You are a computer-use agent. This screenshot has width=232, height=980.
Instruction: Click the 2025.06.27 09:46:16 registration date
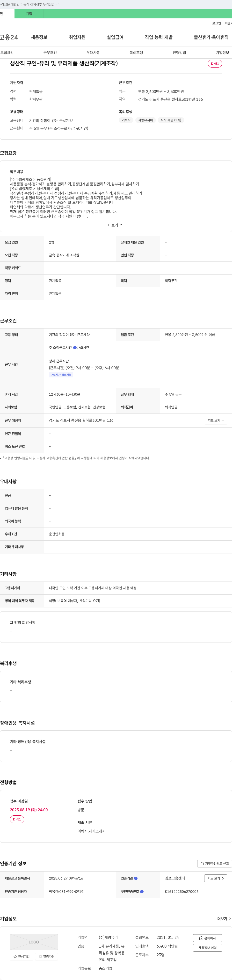click(x=66, y=878)
